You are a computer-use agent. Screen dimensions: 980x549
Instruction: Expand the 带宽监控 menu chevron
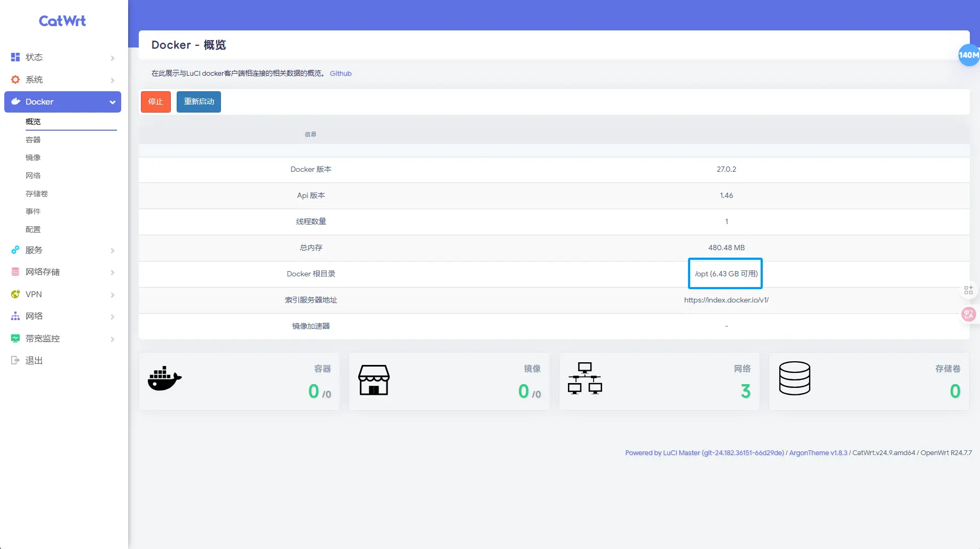pos(113,339)
